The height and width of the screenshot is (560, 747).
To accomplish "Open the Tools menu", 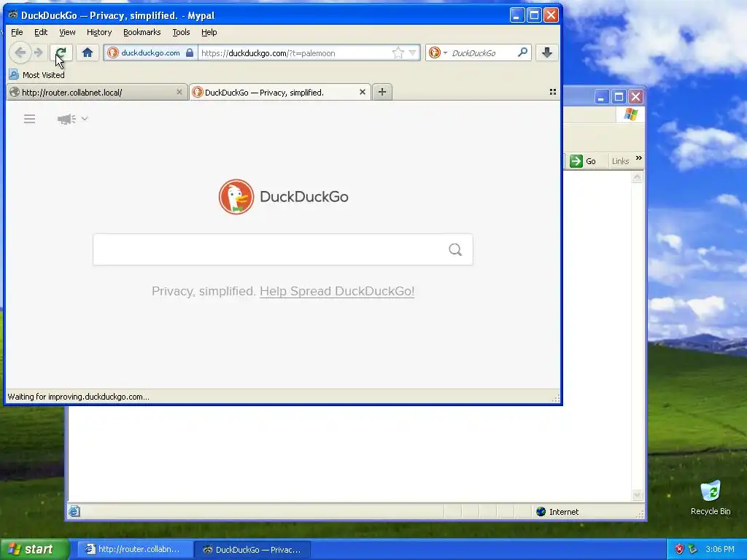I will coord(181,32).
